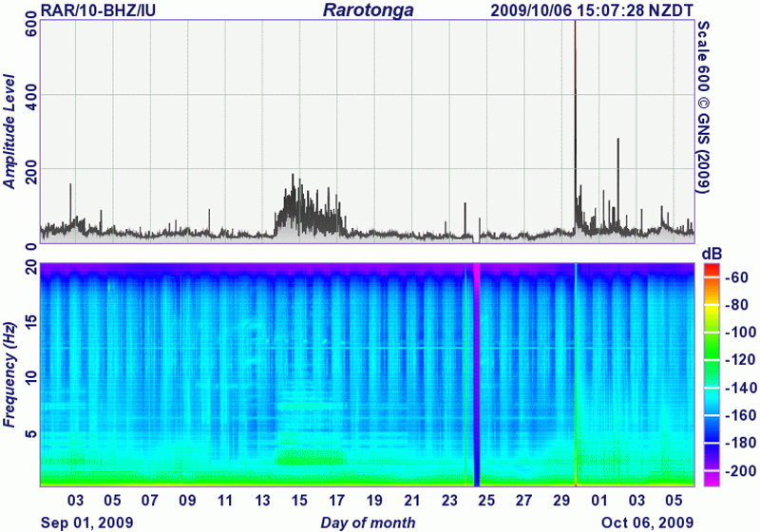Click the -120 value on the dB colorbar
The width and height of the screenshot is (760, 532).
[741, 360]
